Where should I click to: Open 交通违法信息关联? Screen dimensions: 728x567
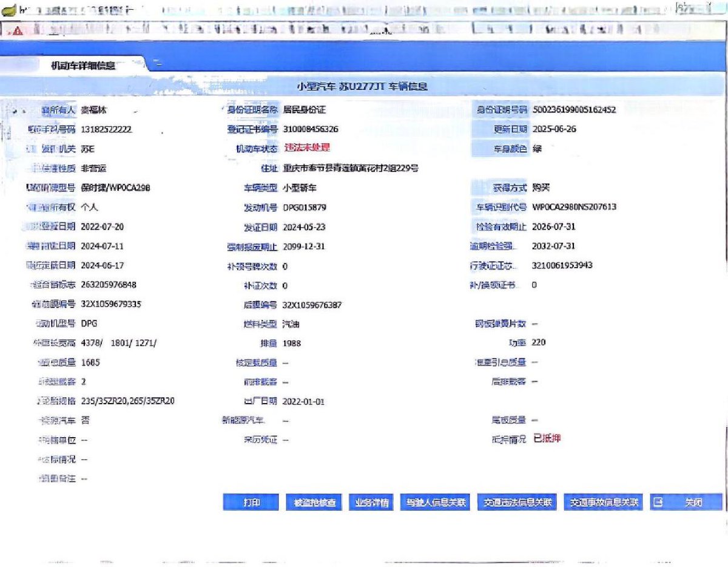517,503
